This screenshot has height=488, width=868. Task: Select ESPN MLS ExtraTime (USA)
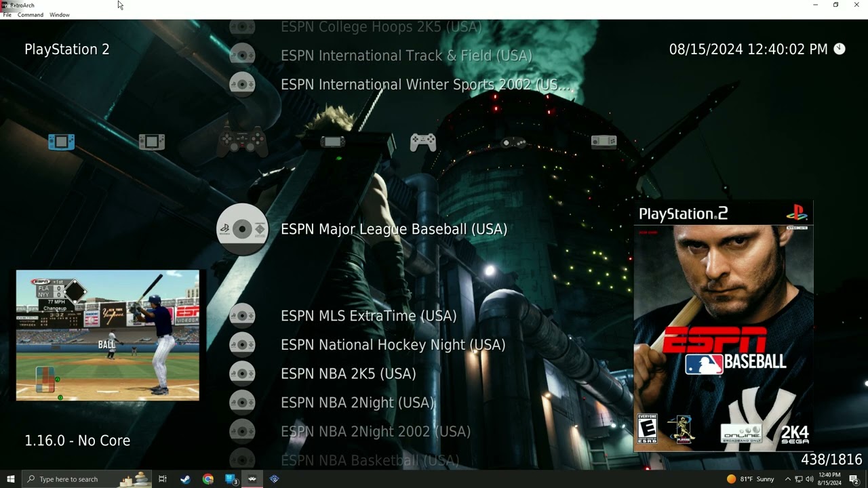[x=368, y=316]
